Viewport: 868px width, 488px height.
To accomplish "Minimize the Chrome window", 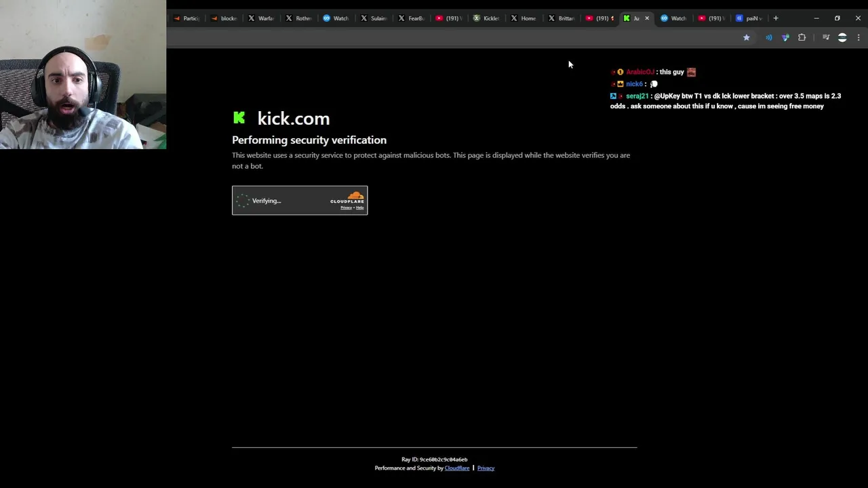I will (x=816, y=18).
